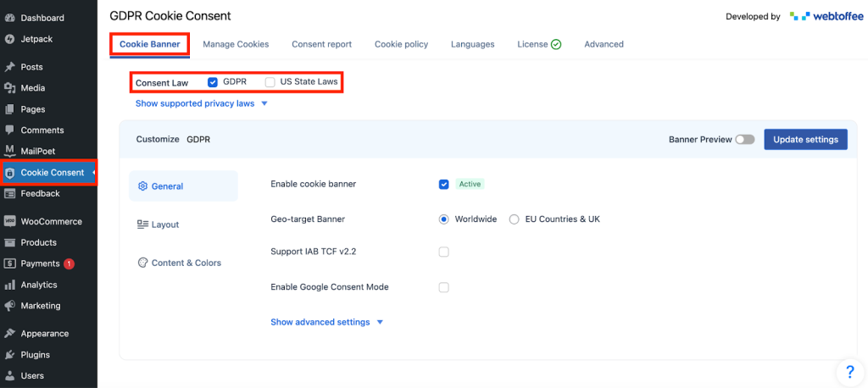
Task: Toggle the Banner Preview switch
Action: [744, 140]
